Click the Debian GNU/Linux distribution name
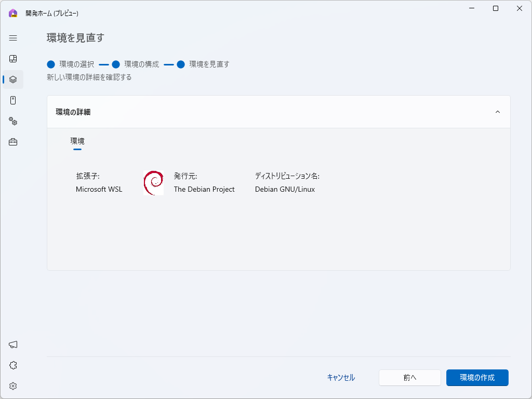Image resolution: width=532 pixels, height=399 pixels. 285,189
